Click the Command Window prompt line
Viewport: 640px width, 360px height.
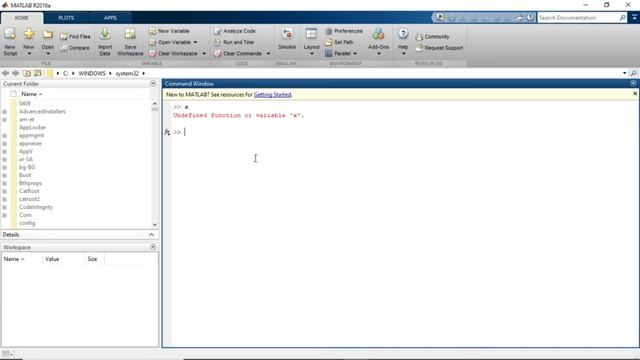pyautogui.click(x=404, y=132)
